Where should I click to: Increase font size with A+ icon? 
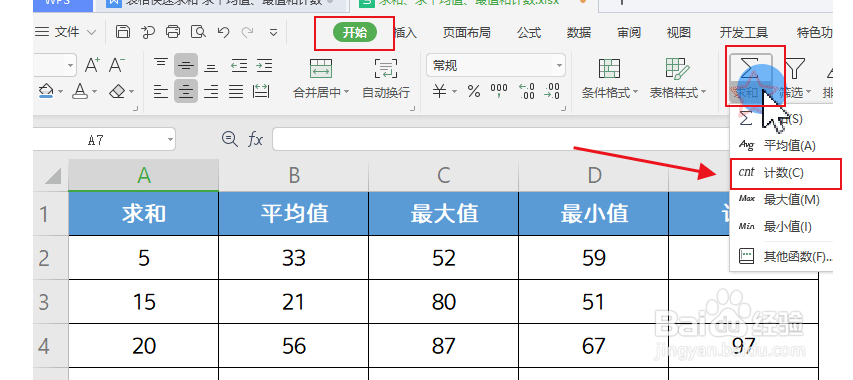[92, 65]
